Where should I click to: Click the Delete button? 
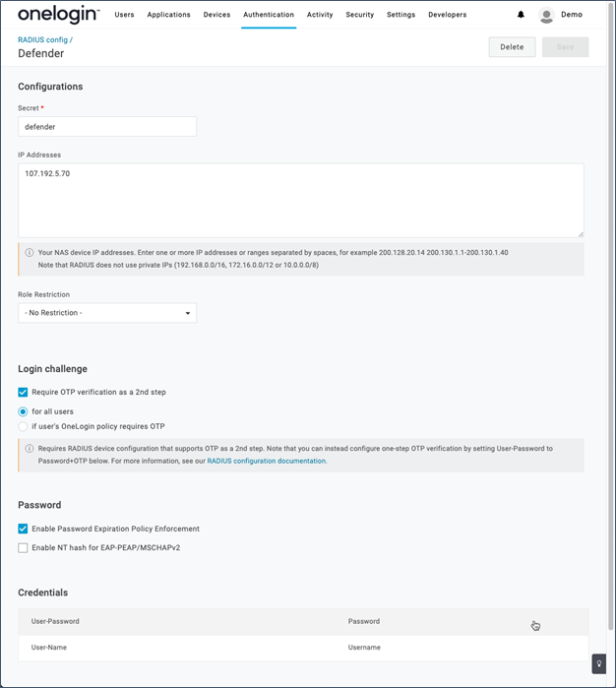tap(512, 47)
